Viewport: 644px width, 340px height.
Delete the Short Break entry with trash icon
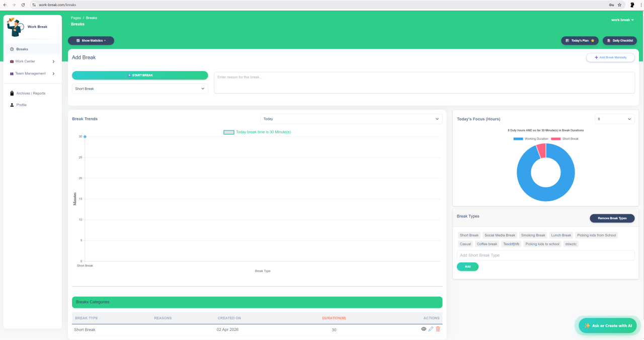click(x=438, y=329)
